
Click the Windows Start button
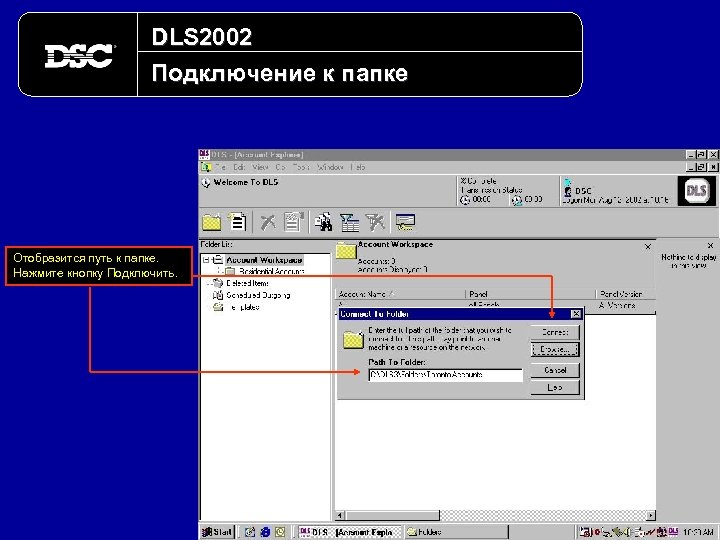coord(218,532)
